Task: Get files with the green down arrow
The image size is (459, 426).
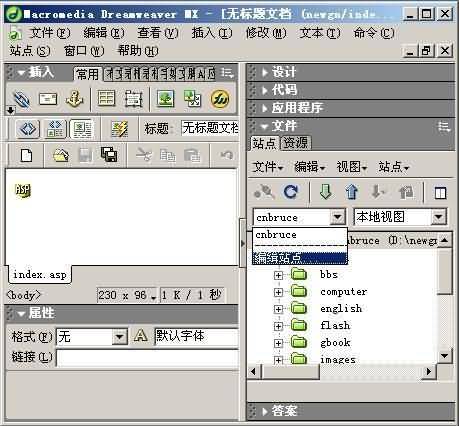Action: coord(326,192)
